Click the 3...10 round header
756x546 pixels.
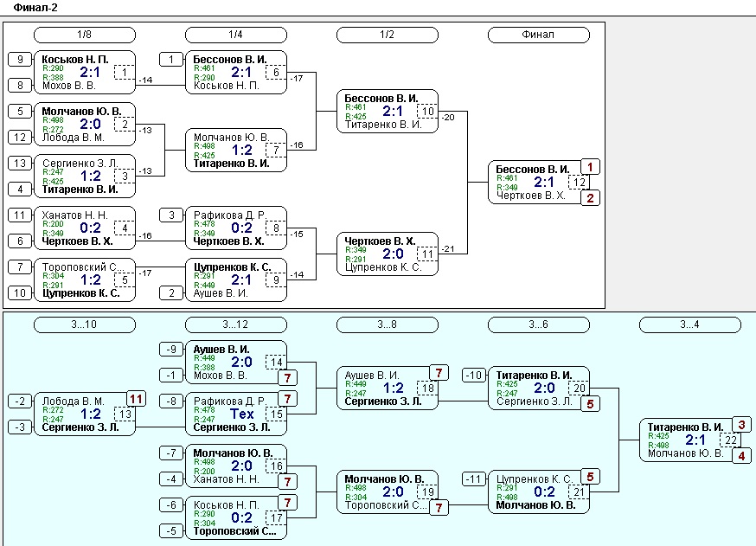(85, 324)
